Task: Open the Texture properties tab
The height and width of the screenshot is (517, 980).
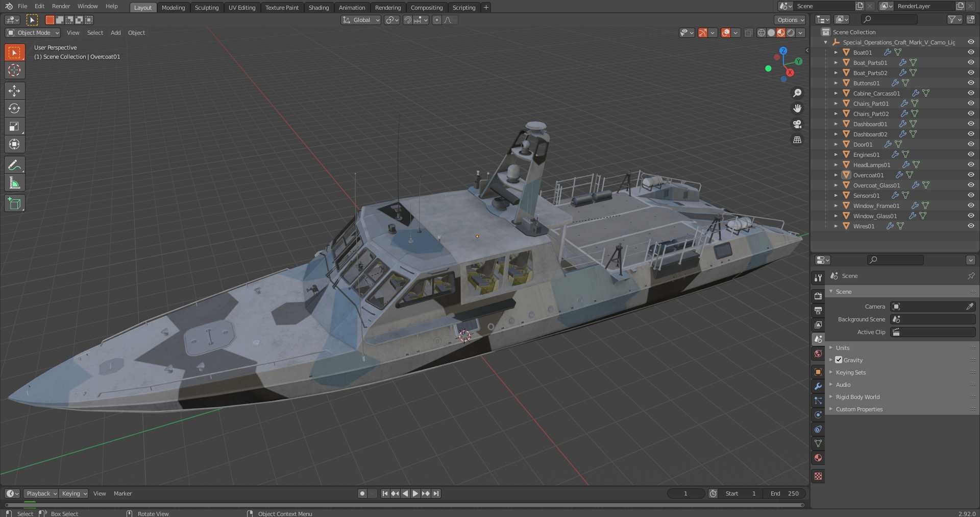Action: pos(818,476)
